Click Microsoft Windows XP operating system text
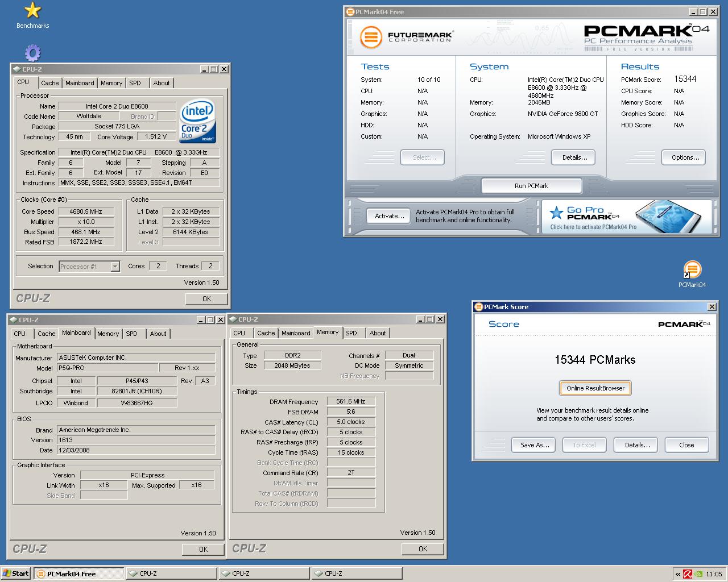The image size is (728, 582). pos(559,136)
